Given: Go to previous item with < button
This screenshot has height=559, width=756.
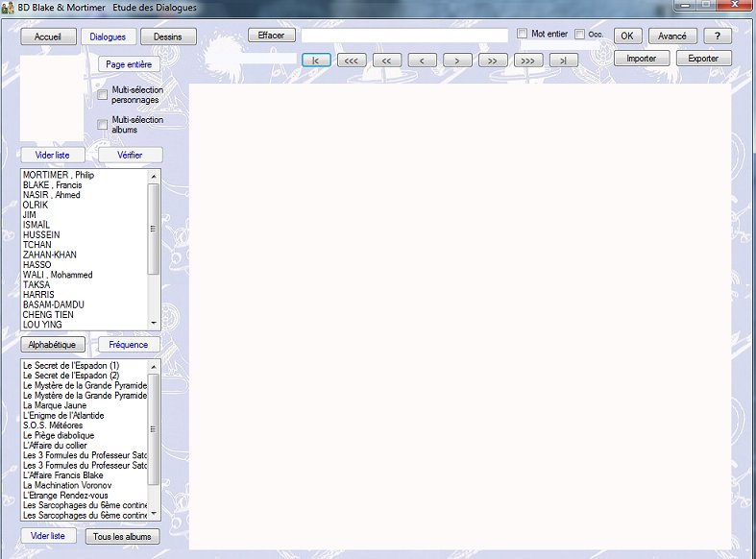Looking at the screenshot, I should coord(422,61).
